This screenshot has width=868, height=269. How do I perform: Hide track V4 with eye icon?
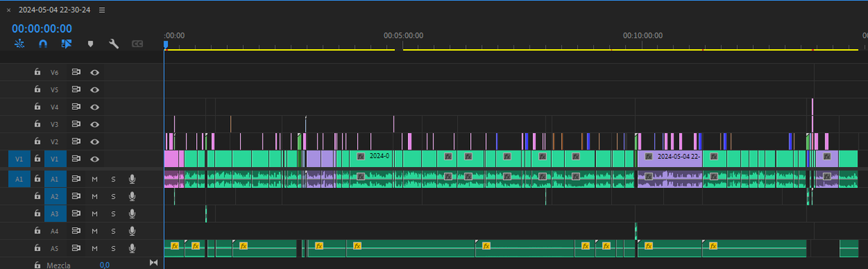coord(94,107)
